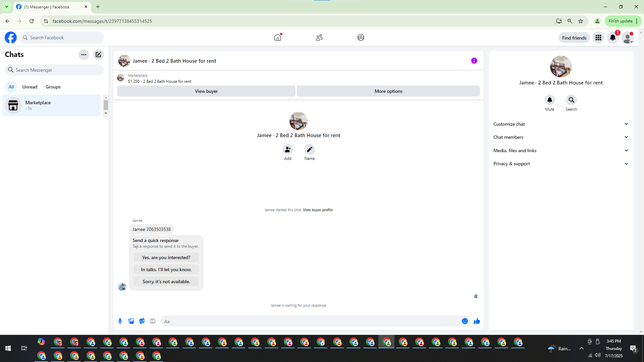This screenshot has width=644, height=362.
Task: Open Facebook notifications bell
Action: coord(612,38)
